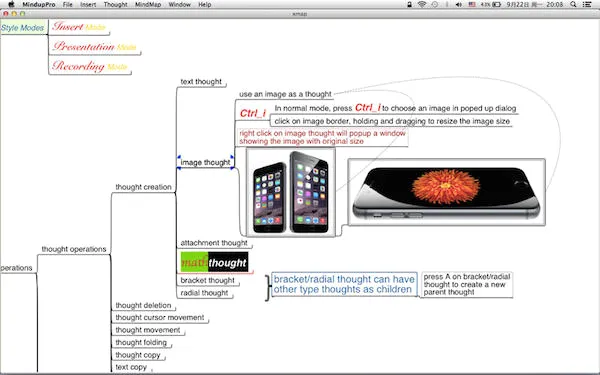Click the Time Machine clock icon
The height and width of the screenshot is (375, 600).
pos(435,5)
